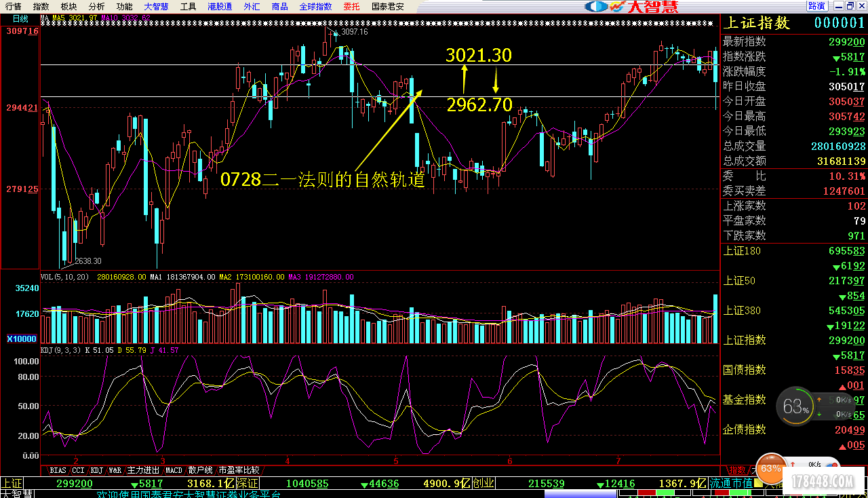Open the 国泰君安 menu item

pos(388,6)
